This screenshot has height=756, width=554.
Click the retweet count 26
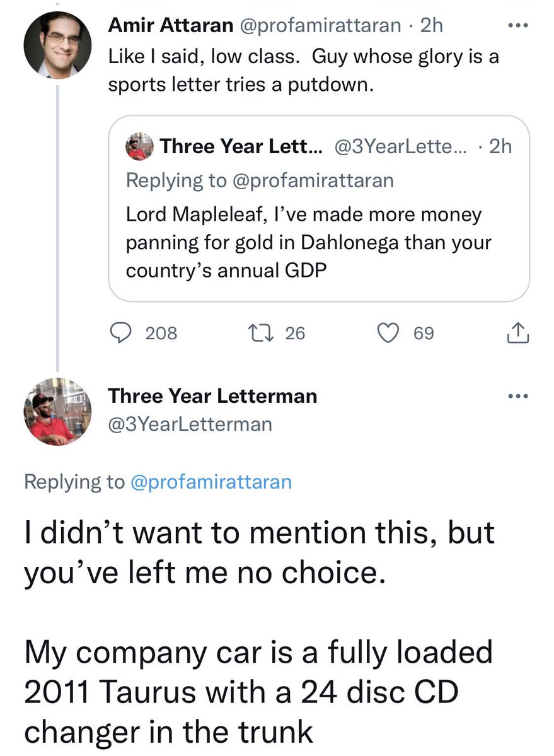(295, 333)
